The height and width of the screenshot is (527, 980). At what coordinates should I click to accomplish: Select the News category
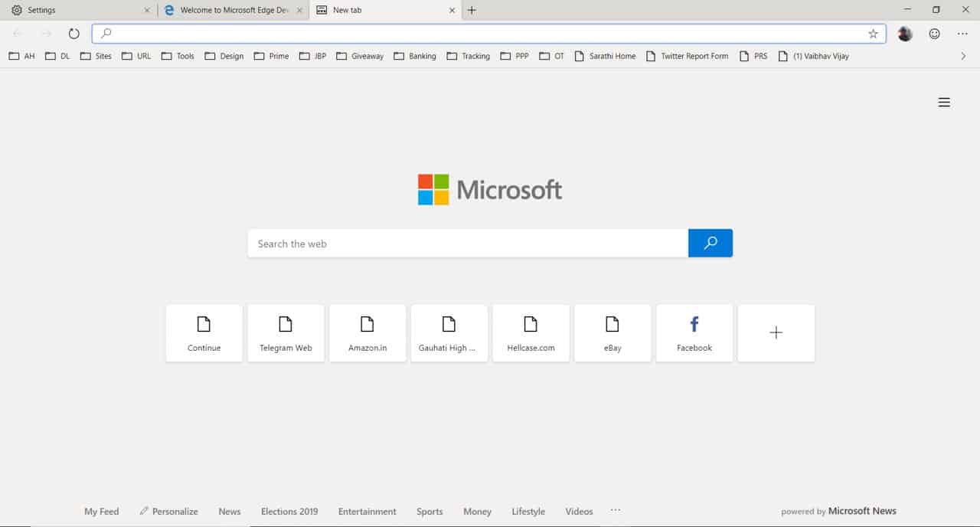pyautogui.click(x=230, y=511)
